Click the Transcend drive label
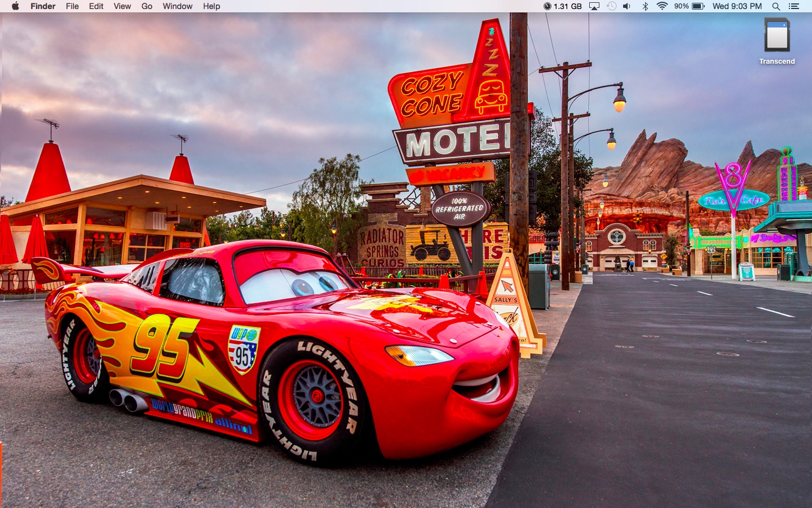This screenshot has width=812, height=508. click(x=777, y=61)
